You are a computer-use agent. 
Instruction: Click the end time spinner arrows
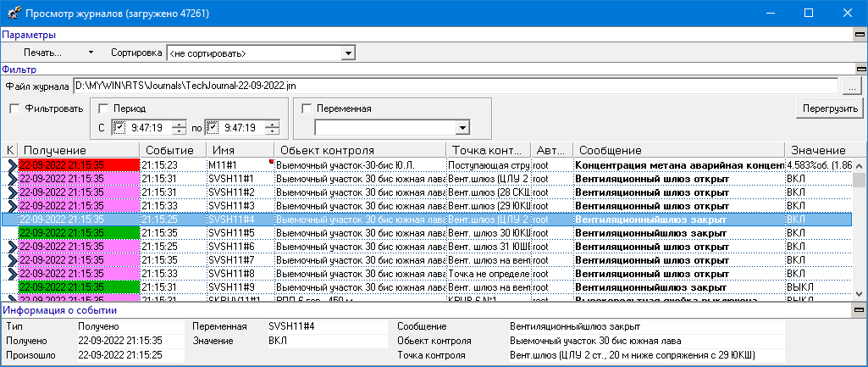tap(272, 128)
